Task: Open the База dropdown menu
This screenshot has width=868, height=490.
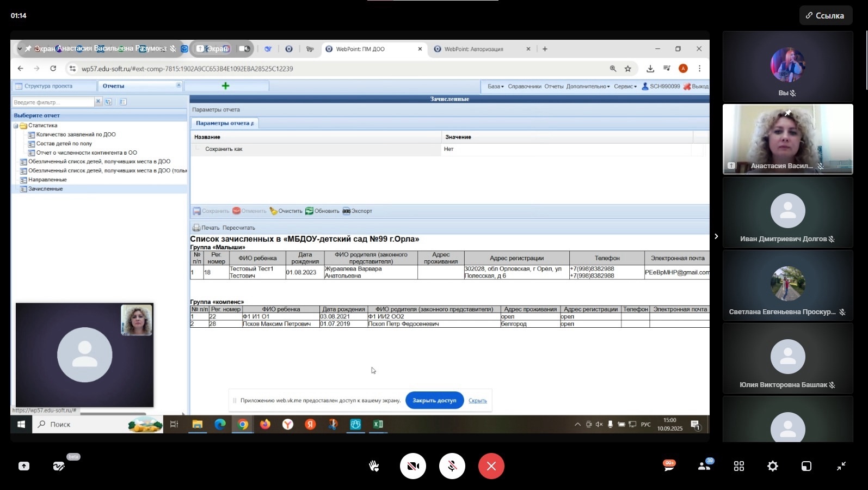Action: tap(495, 87)
